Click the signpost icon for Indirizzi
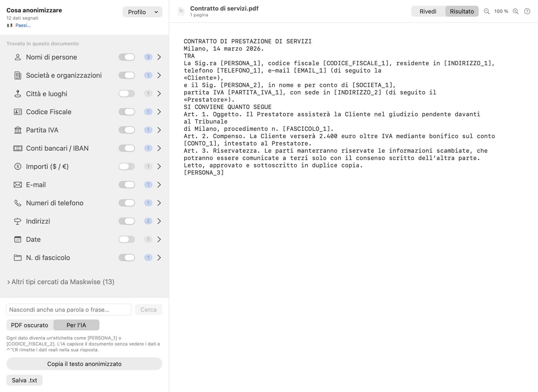This screenshot has width=538, height=392. click(18, 221)
